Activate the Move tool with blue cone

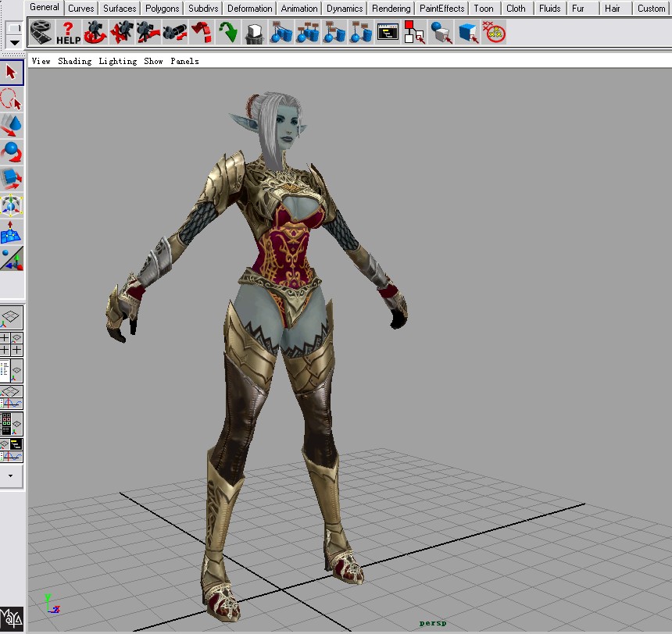tap(12, 126)
